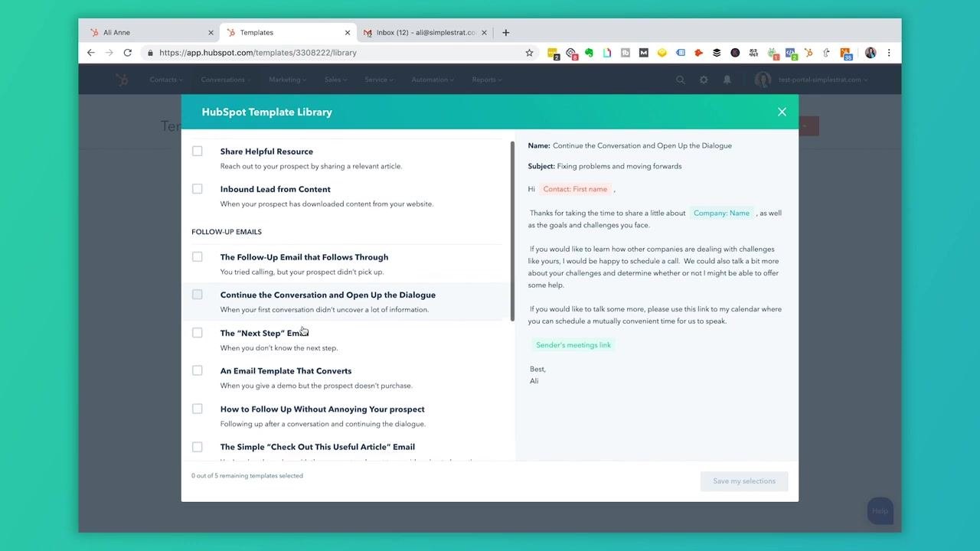Click the Contact: First name token
This screenshot has height=551, width=980.
click(575, 189)
